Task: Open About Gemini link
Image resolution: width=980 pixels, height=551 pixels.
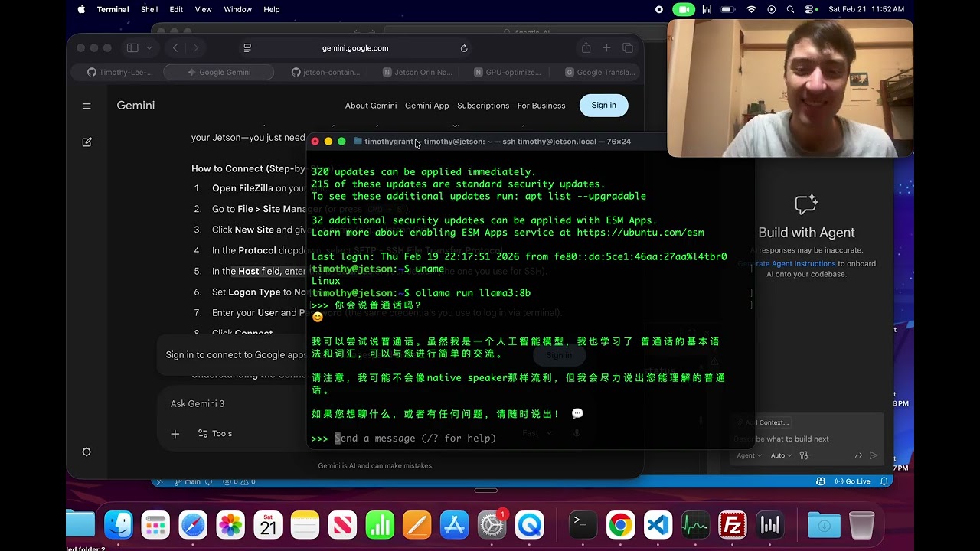Action: 371,106
